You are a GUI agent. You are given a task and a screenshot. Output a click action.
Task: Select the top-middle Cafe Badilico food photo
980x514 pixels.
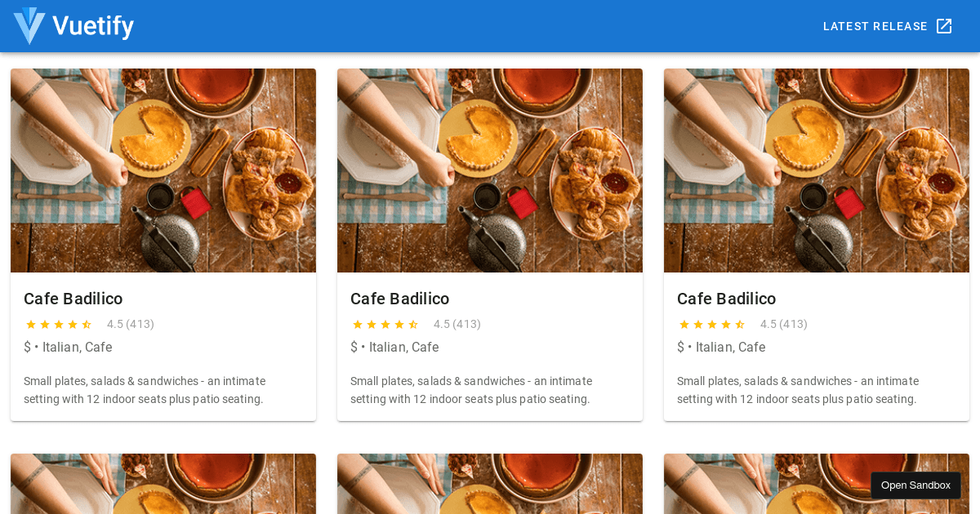coord(490,171)
